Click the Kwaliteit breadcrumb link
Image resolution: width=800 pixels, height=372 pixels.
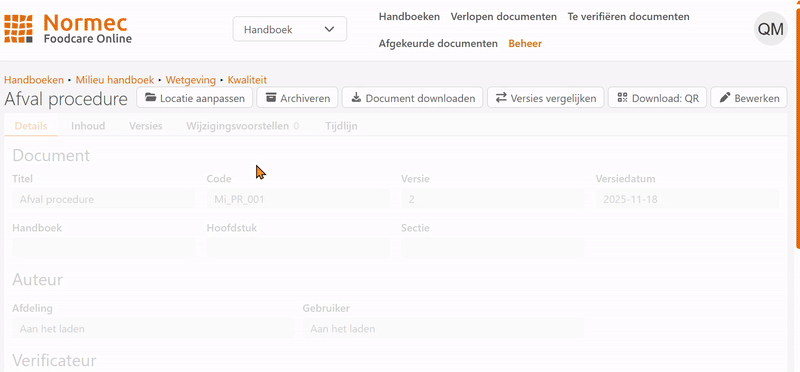pos(247,80)
